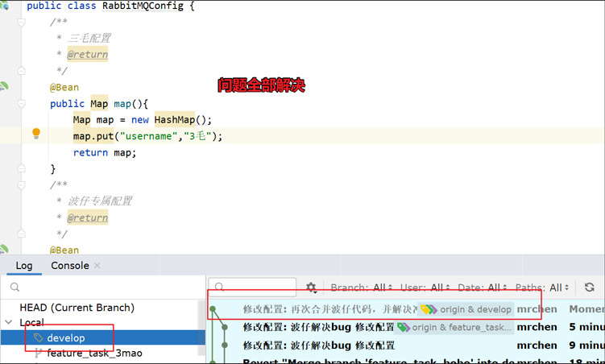This screenshot has height=364, width=605.
Task: Click the yellow lightbulb intention icon
Action: pos(36,134)
